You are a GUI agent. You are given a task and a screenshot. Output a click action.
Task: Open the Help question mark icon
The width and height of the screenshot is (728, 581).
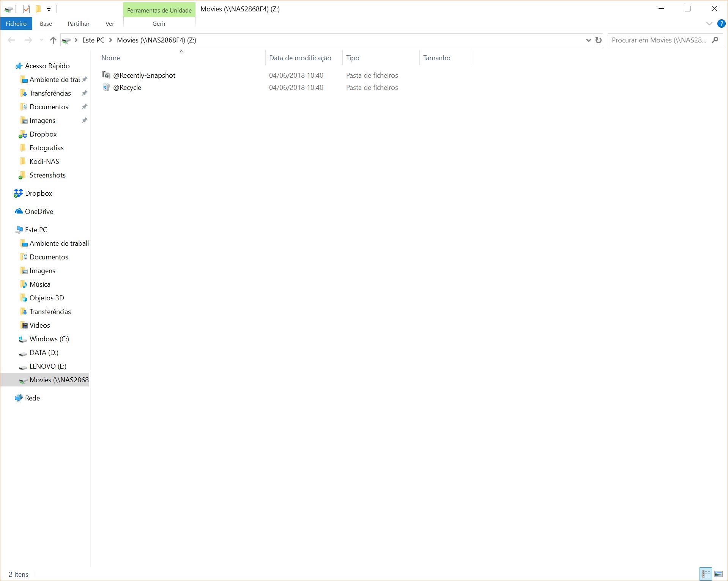721,24
